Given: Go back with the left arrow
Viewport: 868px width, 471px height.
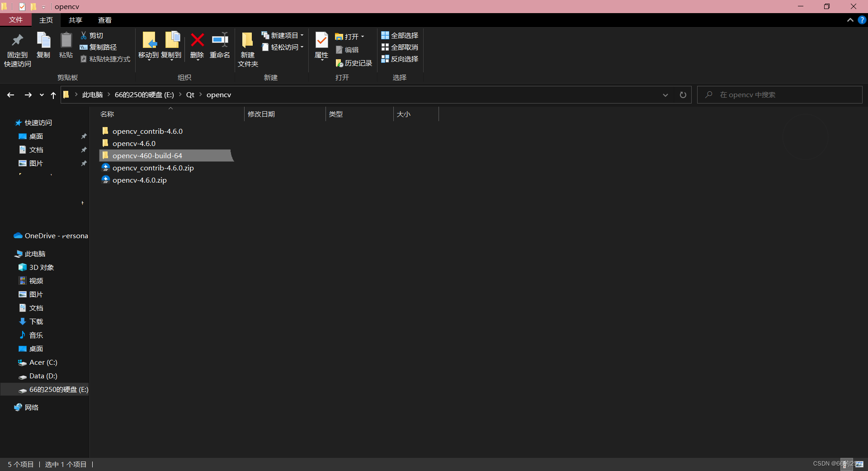Looking at the screenshot, I should coord(11,95).
